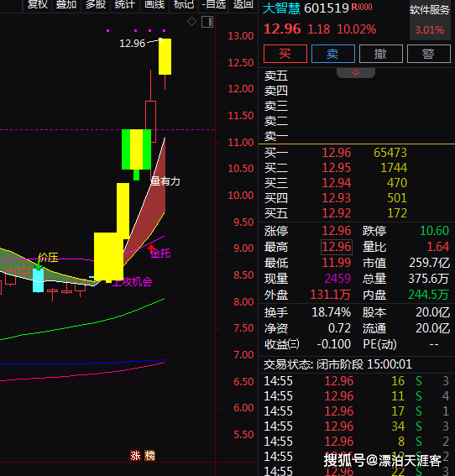Image resolution: width=455 pixels, height=476 pixels.
Task: Click the 榜 ranking badge icon
Action: pos(149,455)
